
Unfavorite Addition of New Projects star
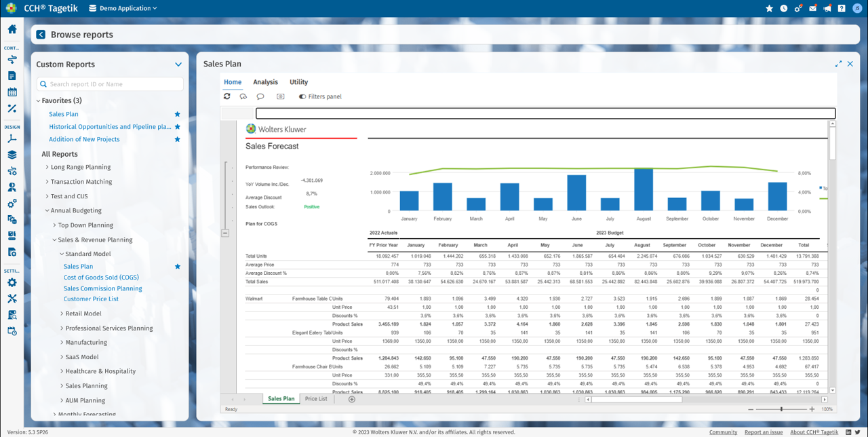[178, 139]
